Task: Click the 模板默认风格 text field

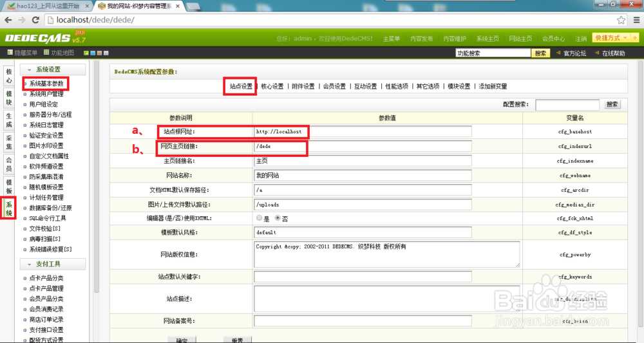Action: 363,232
